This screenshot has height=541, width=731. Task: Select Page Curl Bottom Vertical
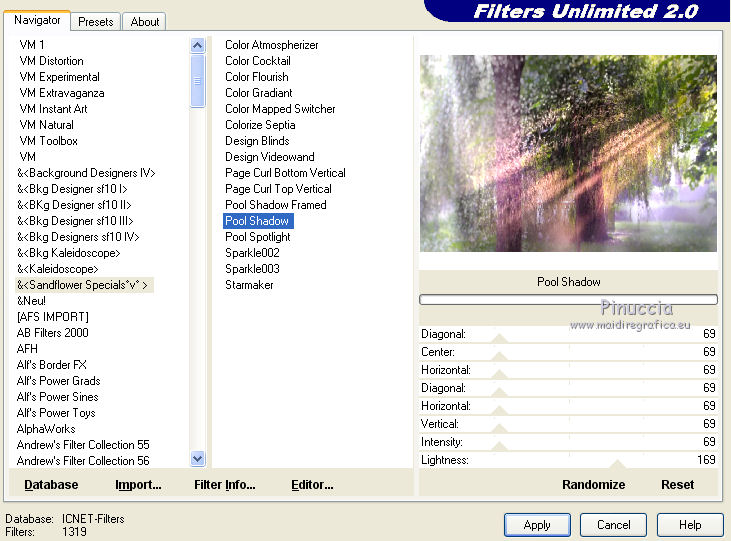coord(285,173)
